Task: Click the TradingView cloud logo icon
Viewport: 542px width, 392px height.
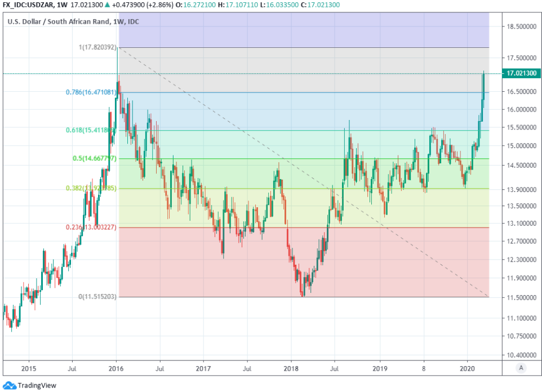Action: [10, 385]
